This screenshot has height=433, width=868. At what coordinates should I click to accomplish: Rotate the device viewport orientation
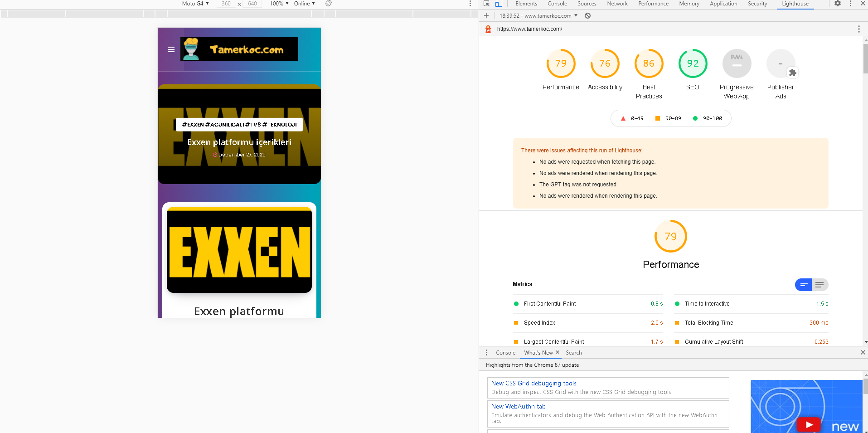click(329, 4)
